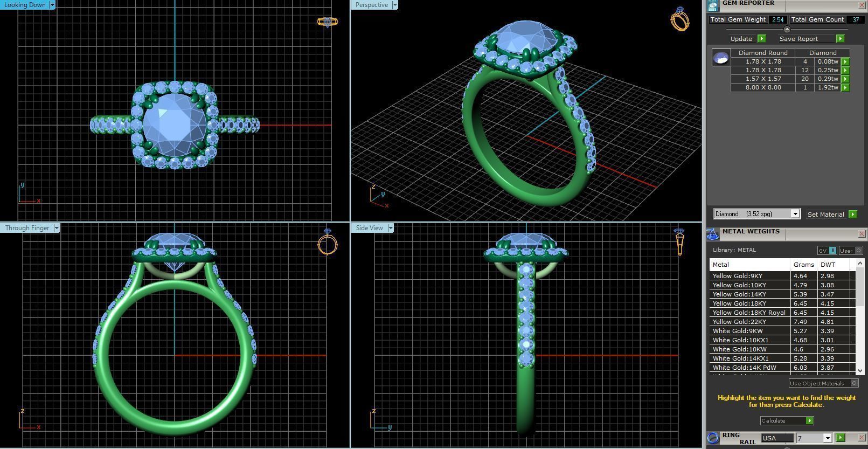
Task: Click the Metal Weights panel icon
Action: [x=712, y=234]
